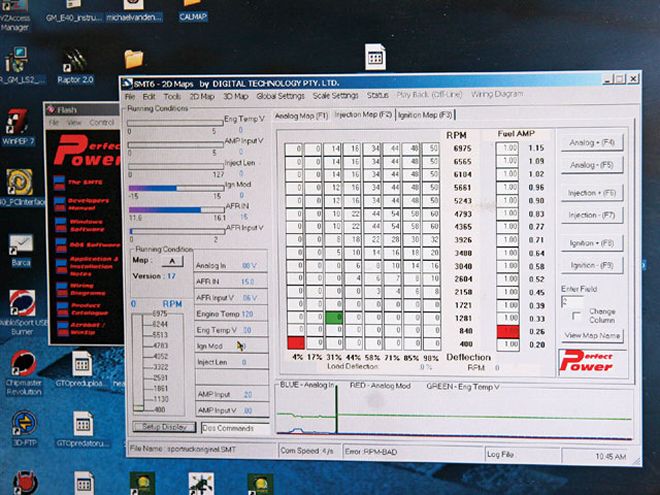The width and height of the screenshot is (660, 495).
Task: Select the unlabeled yellow folder on the desktop
Action: 134,59
